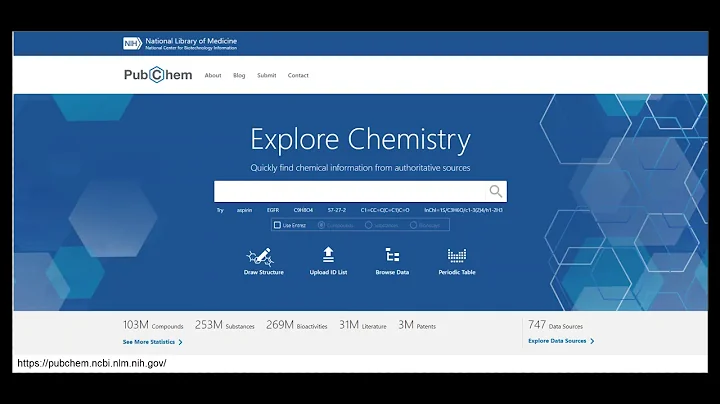This screenshot has width=720, height=404.
Task: Click the 747 Data Sources statistic
Action: click(555, 325)
